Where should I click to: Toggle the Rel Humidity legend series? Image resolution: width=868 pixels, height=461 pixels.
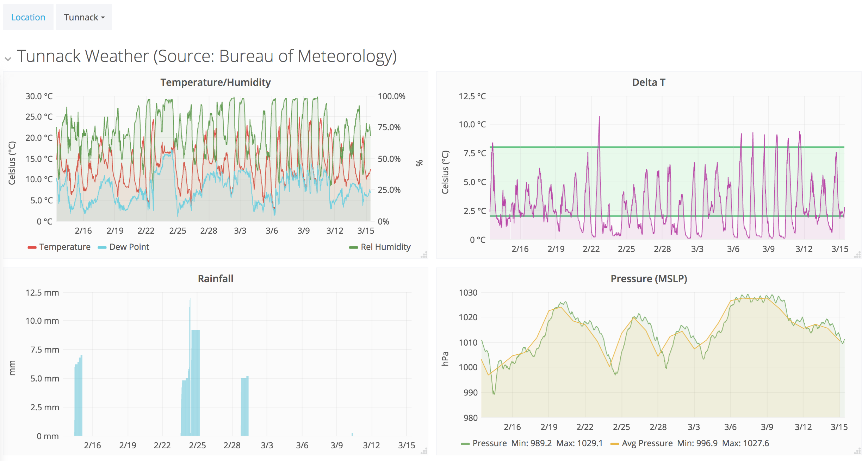click(x=385, y=247)
